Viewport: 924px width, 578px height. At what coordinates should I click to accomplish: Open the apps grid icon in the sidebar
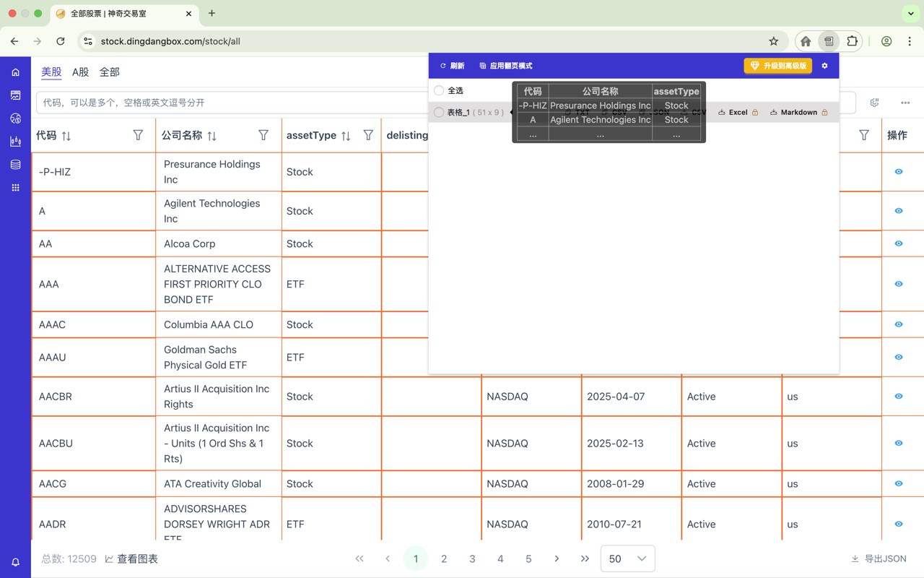[15, 188]
